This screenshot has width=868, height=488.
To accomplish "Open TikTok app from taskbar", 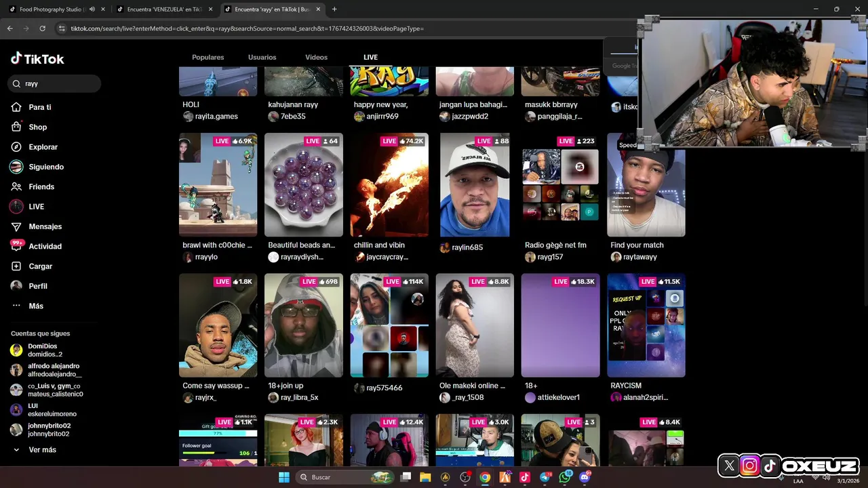I will [x=525, y=477].
